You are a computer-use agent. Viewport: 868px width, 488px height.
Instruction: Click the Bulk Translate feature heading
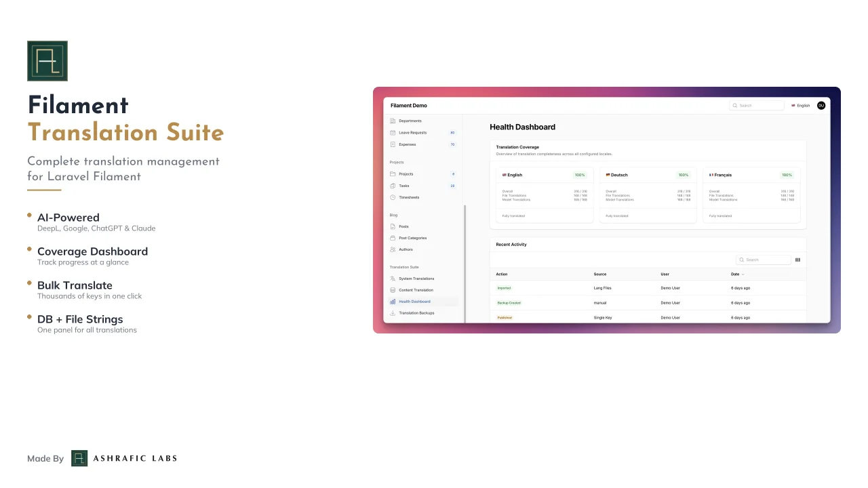click(x=75, y=285)
